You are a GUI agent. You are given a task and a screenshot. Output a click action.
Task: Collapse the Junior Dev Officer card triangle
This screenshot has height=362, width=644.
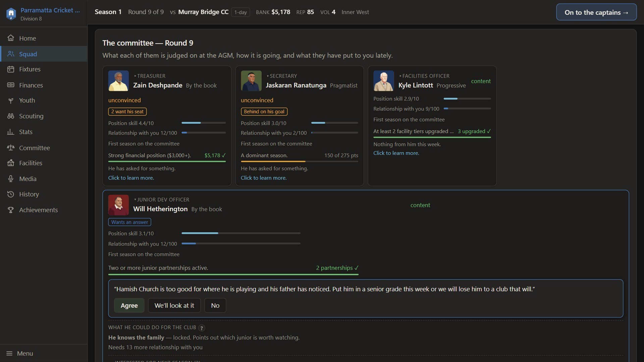click(x=135, y=200)
